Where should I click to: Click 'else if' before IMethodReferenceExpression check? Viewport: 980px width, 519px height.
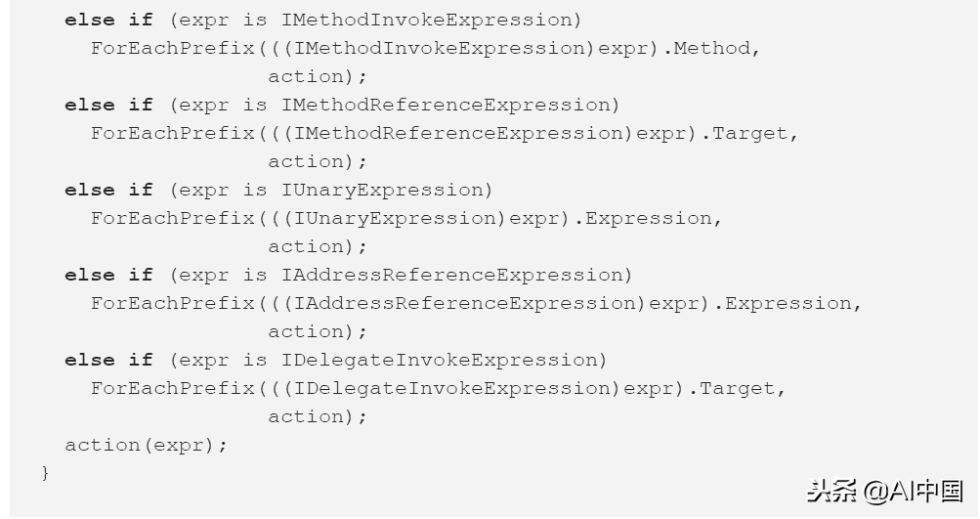pyautogui.click(x=108, y=105)
